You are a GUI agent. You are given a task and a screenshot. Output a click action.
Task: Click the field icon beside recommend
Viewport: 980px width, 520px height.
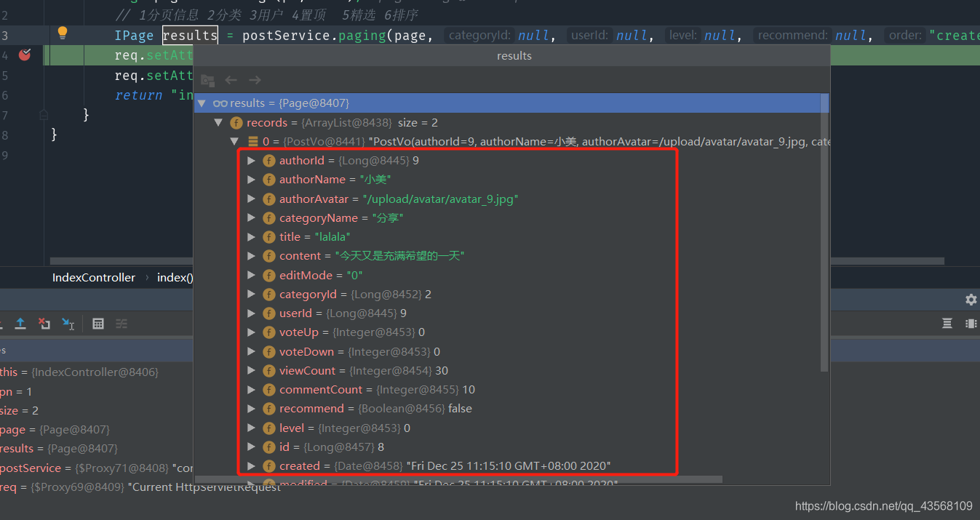268,409
